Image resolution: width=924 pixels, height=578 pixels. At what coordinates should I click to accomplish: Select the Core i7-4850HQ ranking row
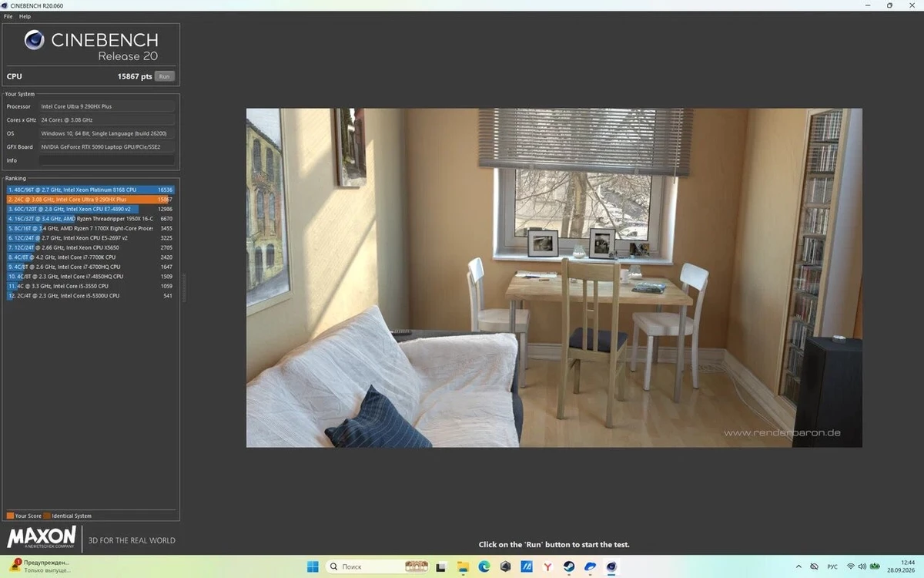coord(91,276)
